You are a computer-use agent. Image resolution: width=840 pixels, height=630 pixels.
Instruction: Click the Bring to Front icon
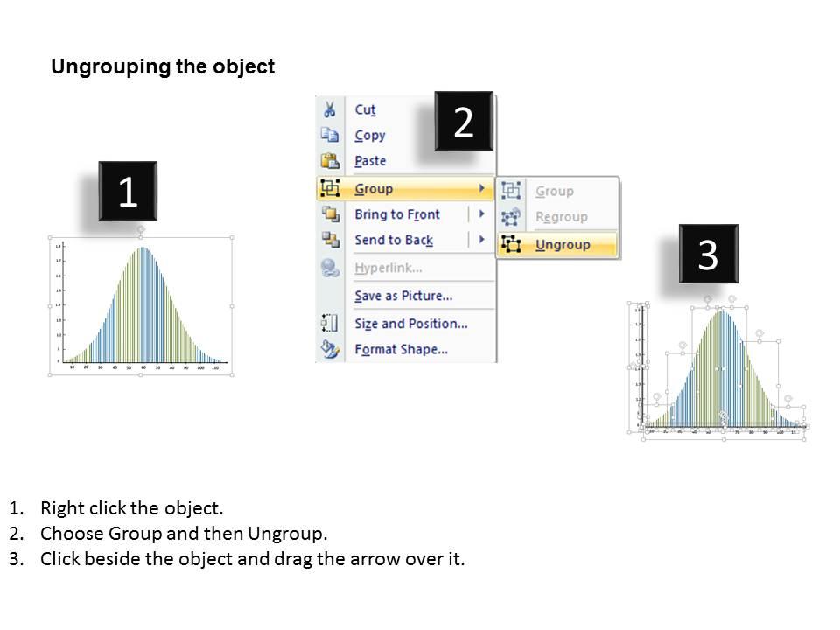tap(328, 214)
